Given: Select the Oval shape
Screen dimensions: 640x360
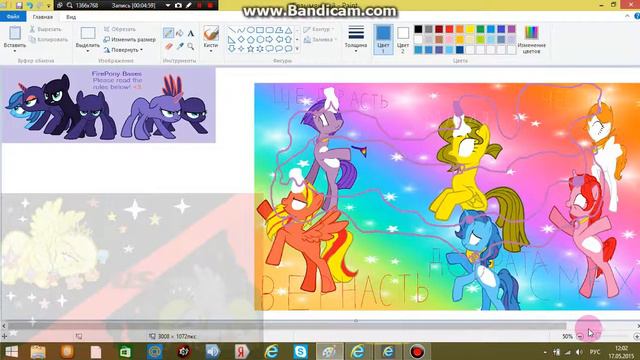Looking at the screenshot, I should coord(251,30).
